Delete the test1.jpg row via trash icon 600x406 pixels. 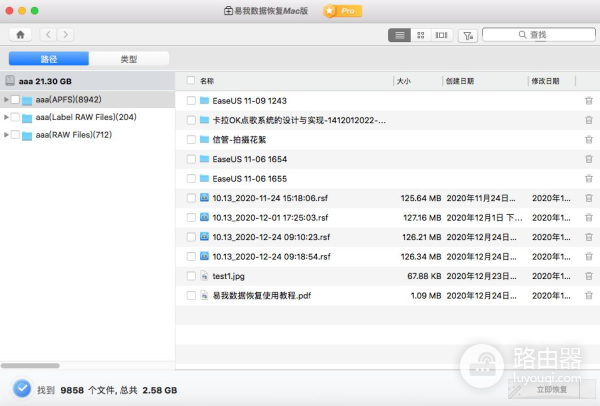click(x=588, y=276)
